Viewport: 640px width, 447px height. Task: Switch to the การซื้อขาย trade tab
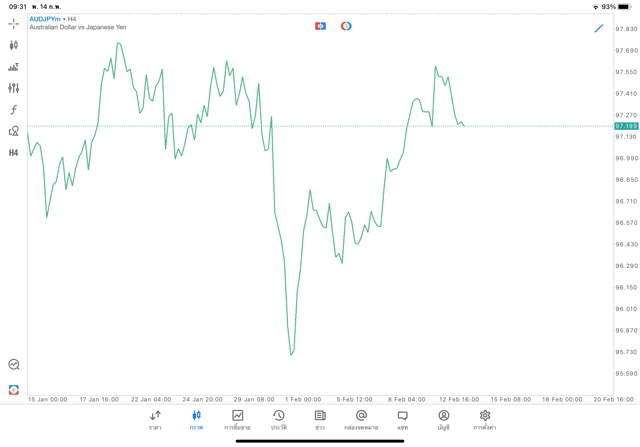(x=237, y=420)
